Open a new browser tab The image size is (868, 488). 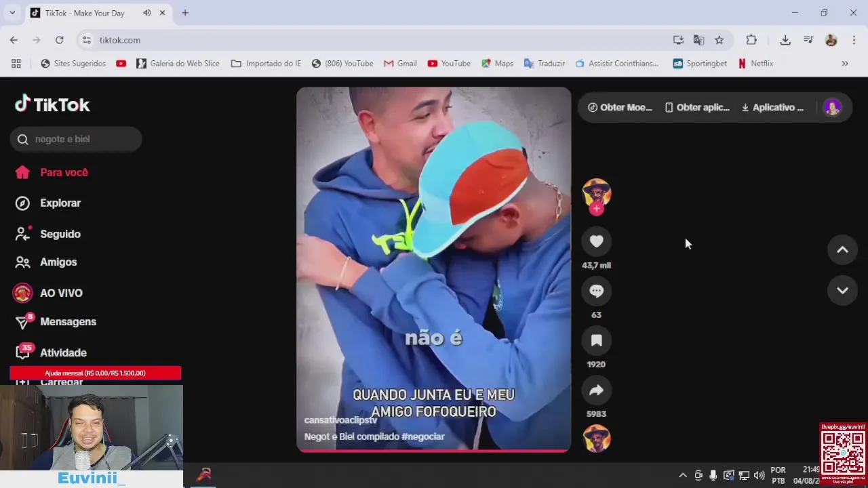point(185,13)
